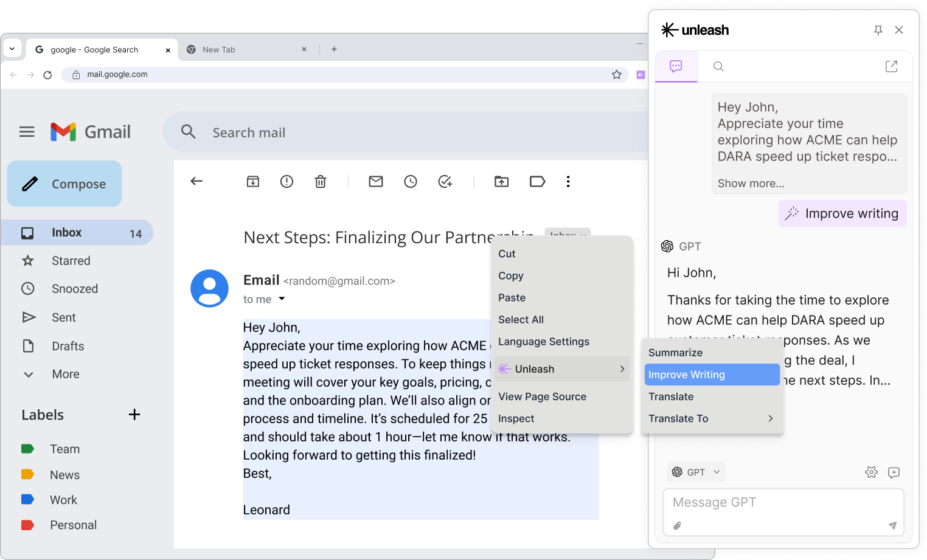Add the email to Tasks
Screen dimensions: 927x560
click(x=445, y=181)
